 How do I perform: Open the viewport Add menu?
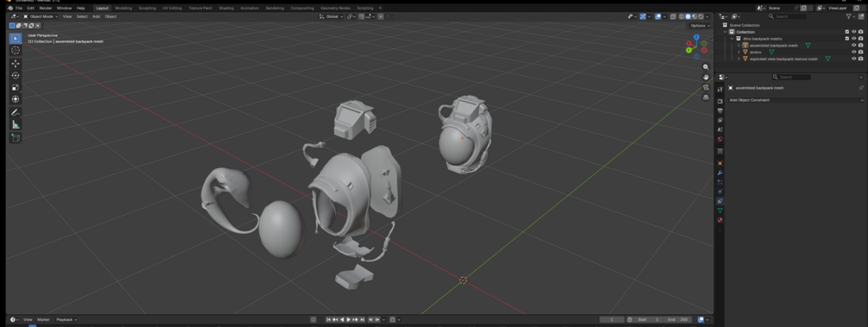(x=97, y=16)
